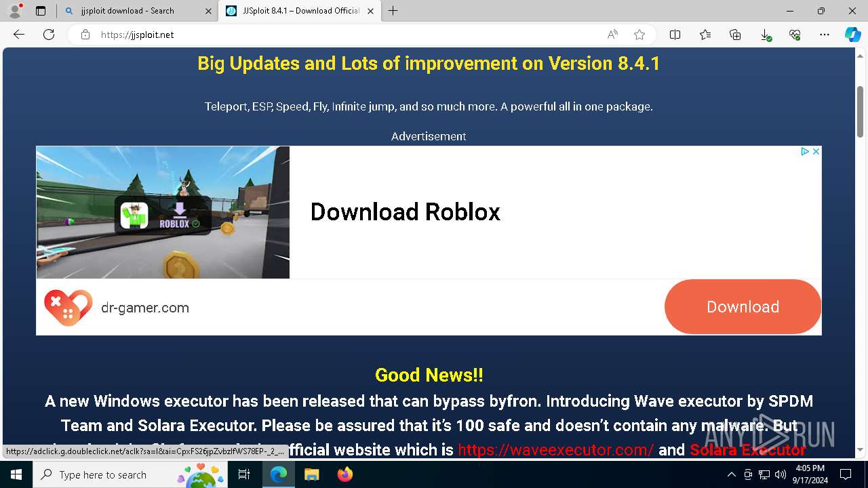Viewport: 868px width, 488px height.
Task: Show hidden system tray icons
Action: tap(731, 474)
